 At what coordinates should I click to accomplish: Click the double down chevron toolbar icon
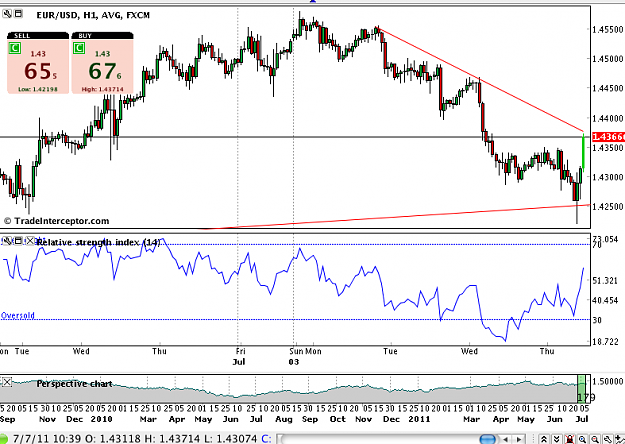coord(557,439)
